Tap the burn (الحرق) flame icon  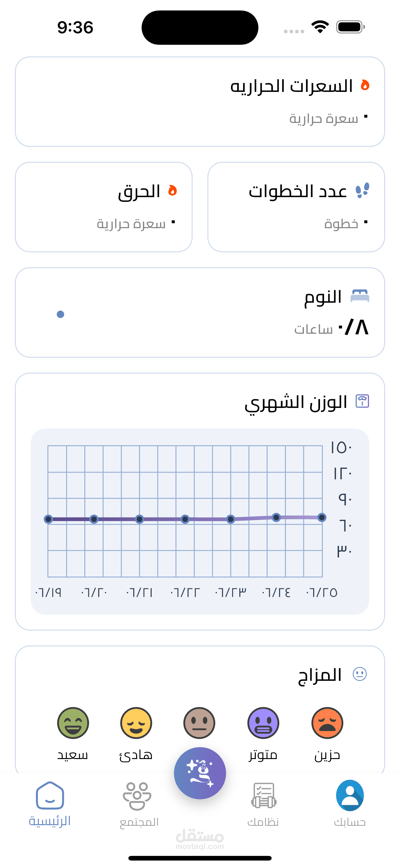[172, 191]
